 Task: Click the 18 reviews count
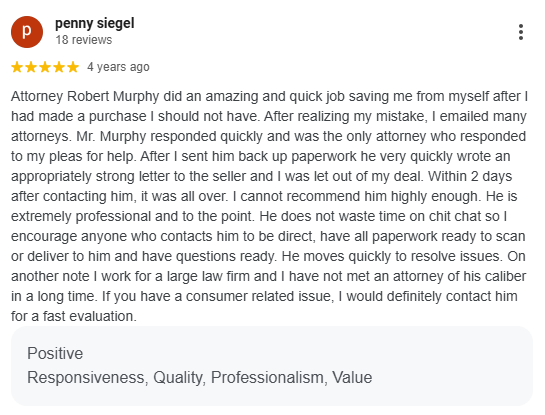[x=84, y=40]
